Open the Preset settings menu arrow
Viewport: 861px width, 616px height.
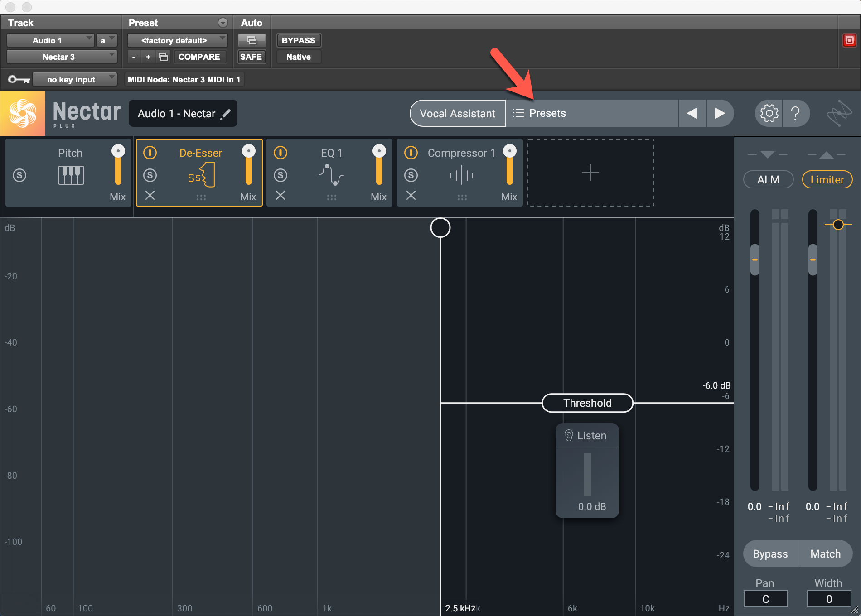pos(223,23)
